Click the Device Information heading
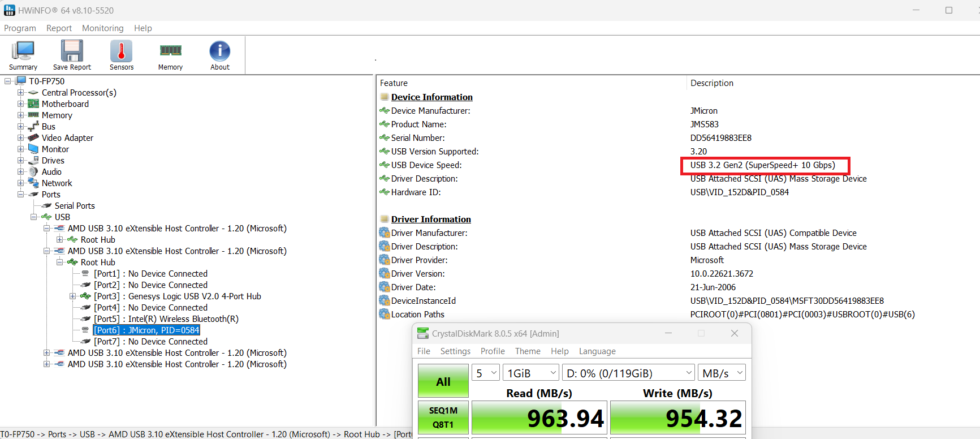This screenshot has width=980, height=439. pos(431,97)
